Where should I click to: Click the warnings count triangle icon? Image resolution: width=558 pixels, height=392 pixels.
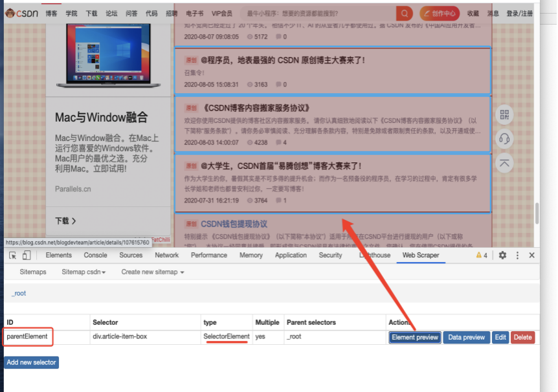(x=478, y=255)
